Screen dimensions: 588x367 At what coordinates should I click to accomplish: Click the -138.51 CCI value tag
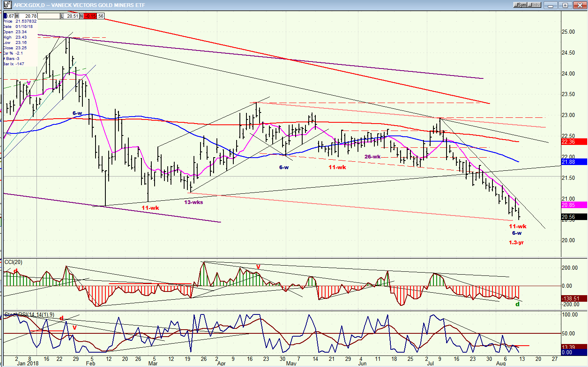tap(573, 298)
